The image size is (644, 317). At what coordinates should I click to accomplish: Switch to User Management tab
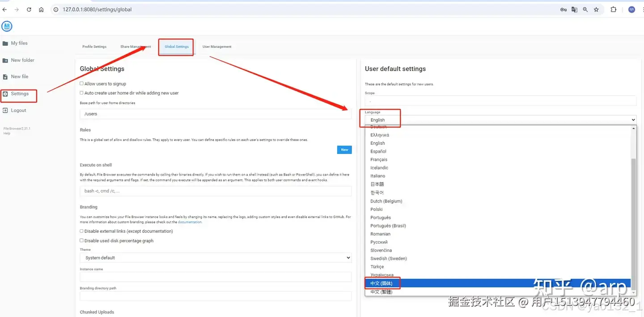click(217, 47)
